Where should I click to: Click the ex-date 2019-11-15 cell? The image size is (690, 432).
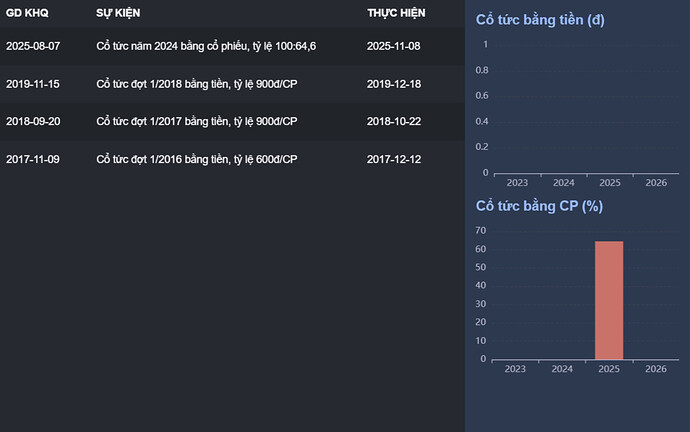[33, 84]
